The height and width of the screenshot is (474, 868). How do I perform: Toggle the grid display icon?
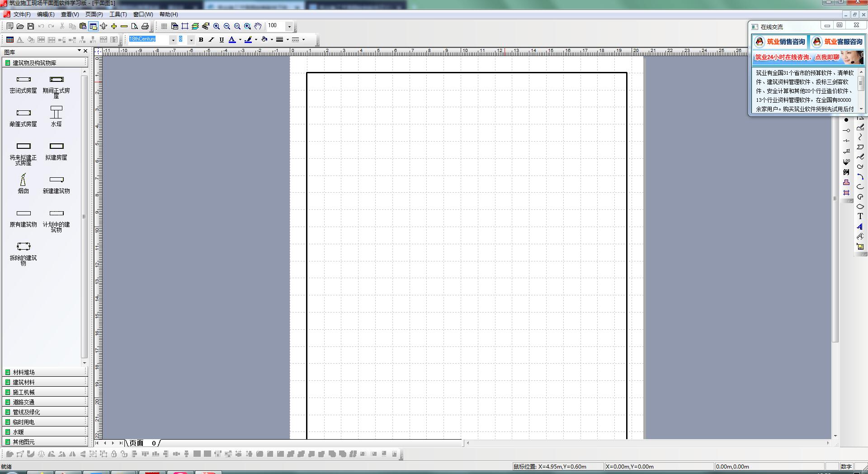click(164, 26)
